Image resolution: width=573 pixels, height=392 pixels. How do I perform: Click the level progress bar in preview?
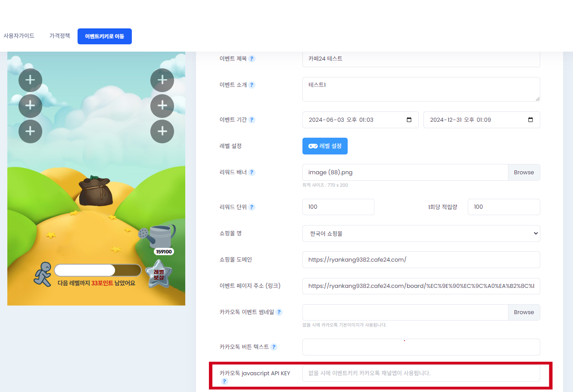point(98,270)
